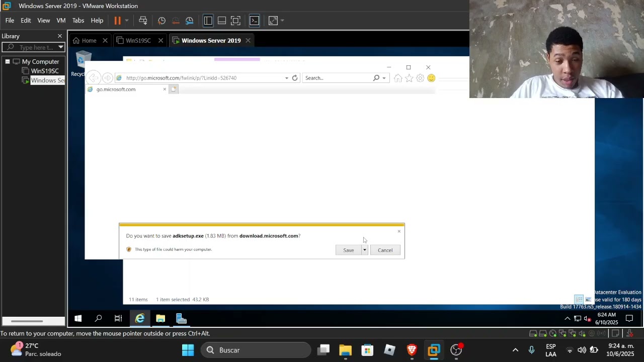Screen dimensions: 644x362
Task: Open the guest Windows Start menu
Action: (x=78, y=318)
